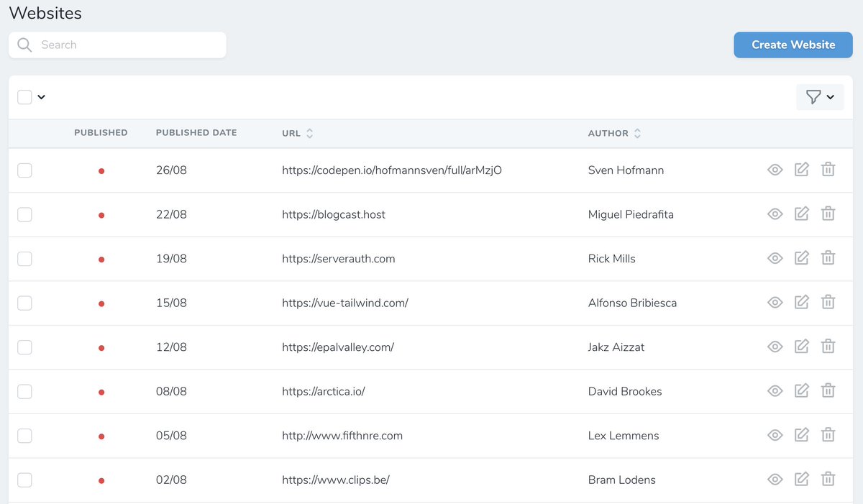Focus the Search input field
Screen dimensions: 863x504
tap(117, 45)
